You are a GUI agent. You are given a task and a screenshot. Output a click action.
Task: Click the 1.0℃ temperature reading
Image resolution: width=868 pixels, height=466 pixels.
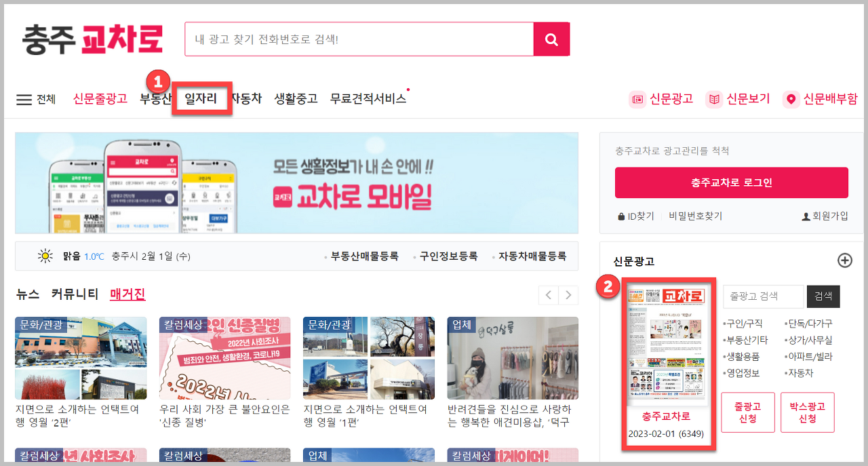click(94, 256)
